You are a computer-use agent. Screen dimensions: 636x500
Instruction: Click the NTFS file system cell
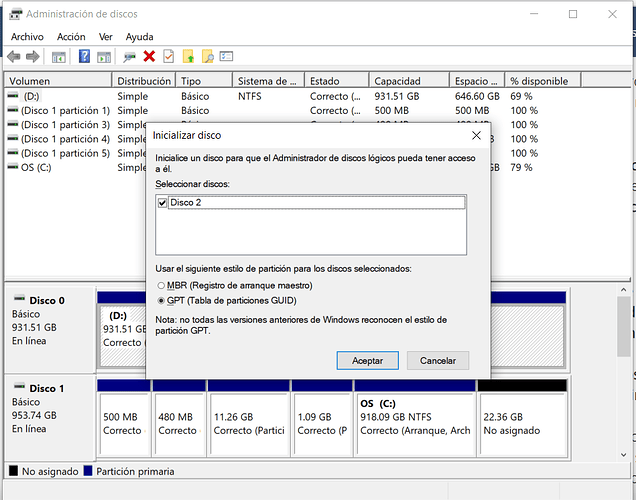click(249, 96)
